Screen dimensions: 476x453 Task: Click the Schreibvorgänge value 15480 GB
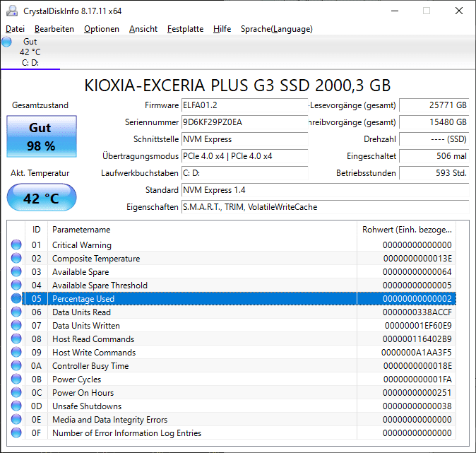(434, 122)
